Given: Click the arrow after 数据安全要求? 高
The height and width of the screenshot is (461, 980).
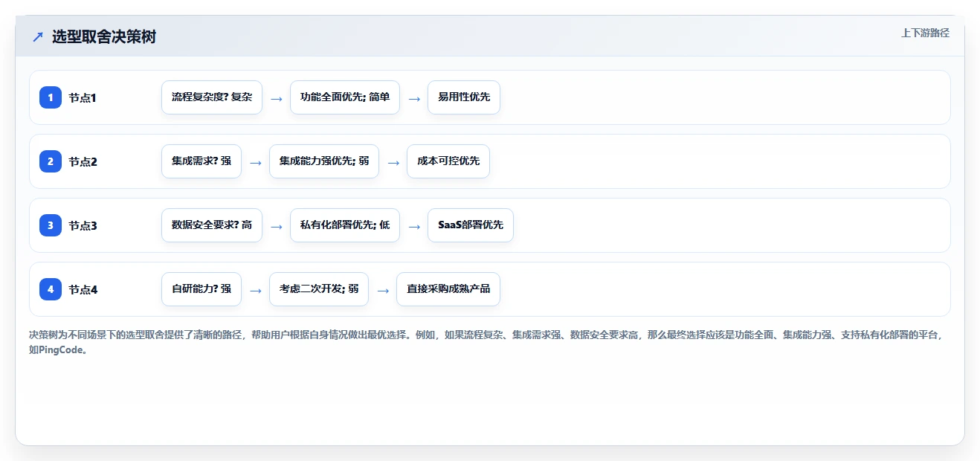Looking at the screenshot, I should (276, 226).
